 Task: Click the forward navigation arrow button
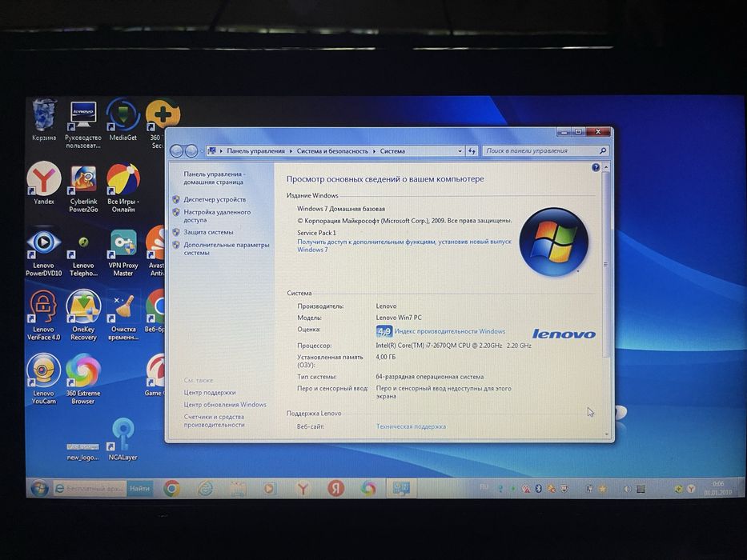191,151
